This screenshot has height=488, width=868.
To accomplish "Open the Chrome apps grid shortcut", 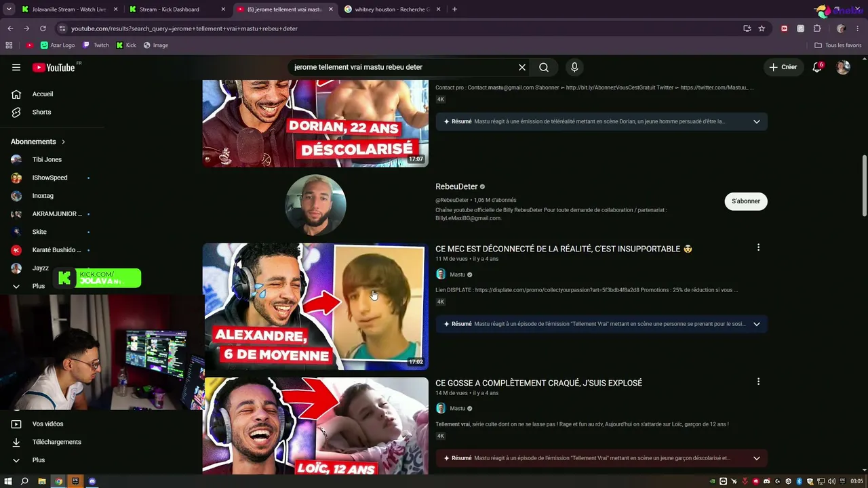I will 9,45.
